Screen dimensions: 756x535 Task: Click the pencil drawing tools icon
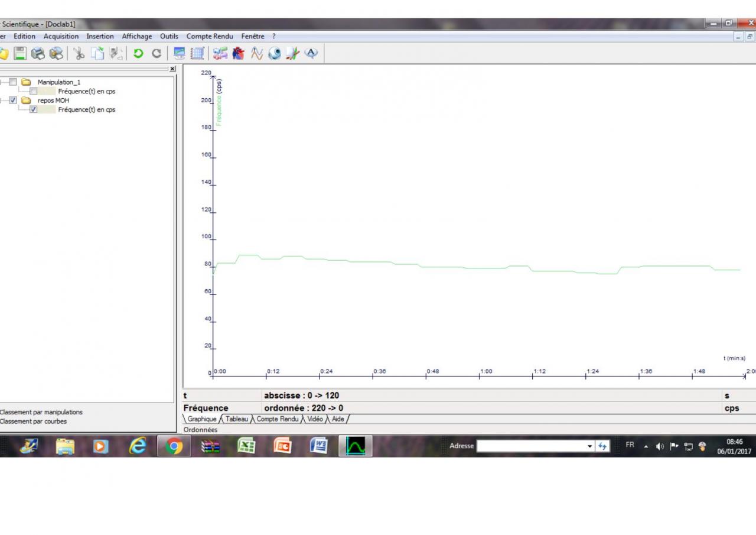pyautogui.click(x=293, y=54)
